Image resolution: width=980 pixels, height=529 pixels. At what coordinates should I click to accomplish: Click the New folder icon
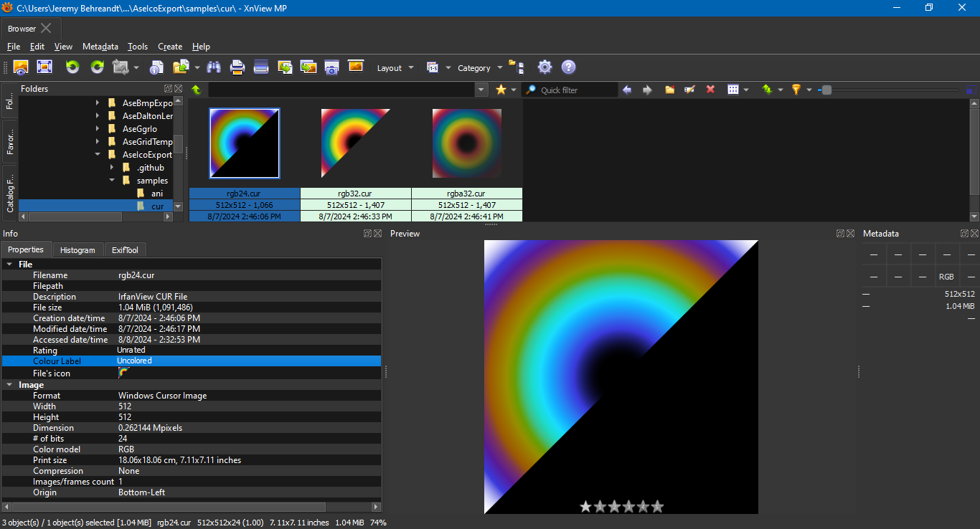pyautogui.click(x=669, y=90)
